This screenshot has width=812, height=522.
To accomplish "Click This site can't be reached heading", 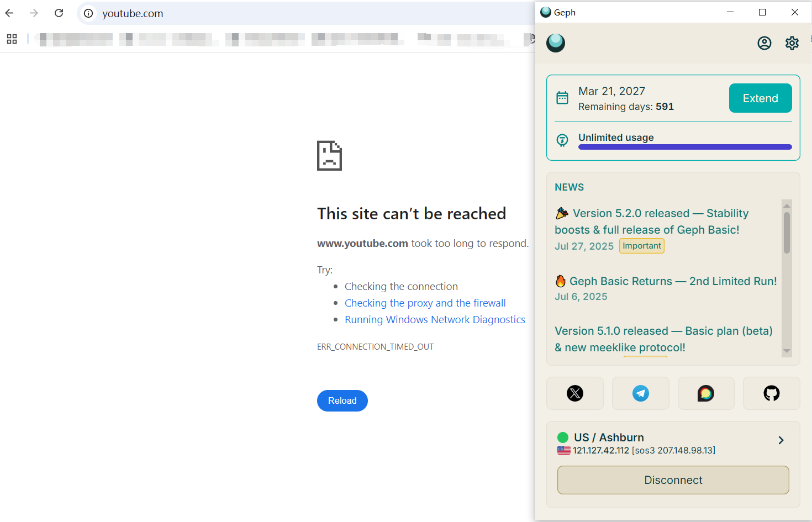I will coord(412,214).
